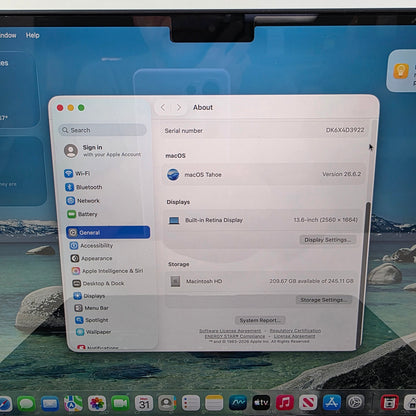Viewport: 416px width, 416px height.
Task: Select General in the sidebar
Action: [108, 232]
